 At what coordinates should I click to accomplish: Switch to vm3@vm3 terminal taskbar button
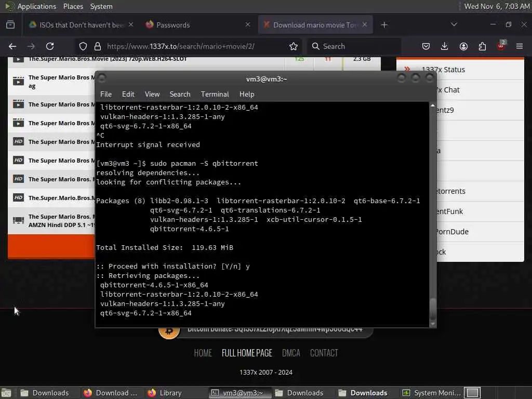point(240,393)
